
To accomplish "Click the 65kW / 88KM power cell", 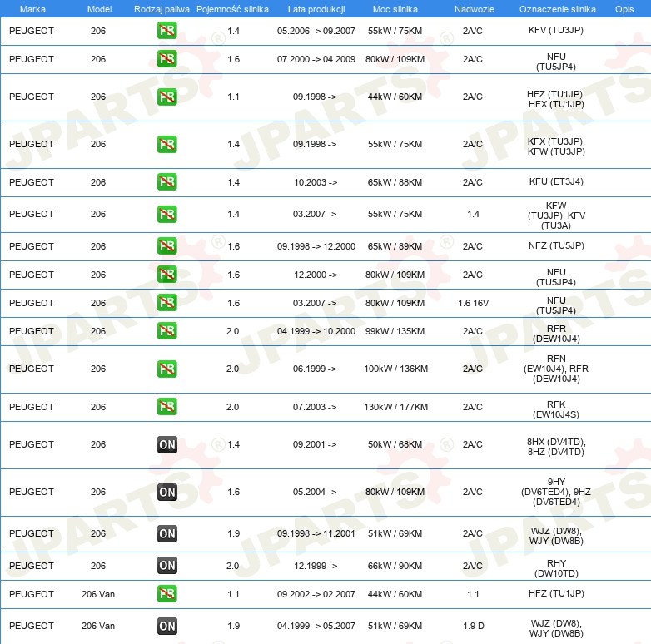I will click(x=395, y=182).
